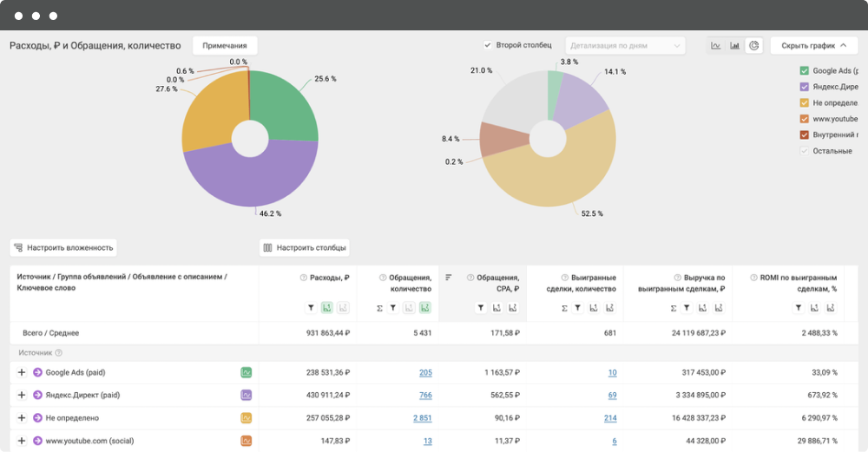Click purple Яндекс.Директ slice in left pie
The width and height of the screenshot is (868, 452).
point(252,178)
